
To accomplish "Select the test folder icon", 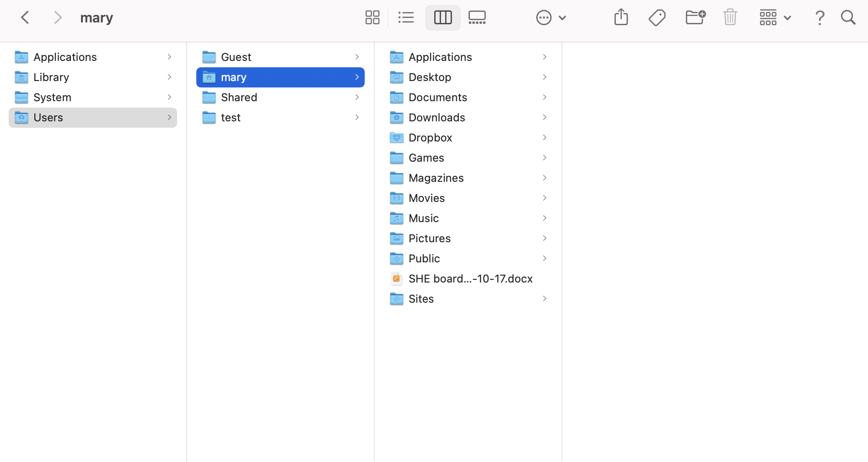I will [209, 118].
